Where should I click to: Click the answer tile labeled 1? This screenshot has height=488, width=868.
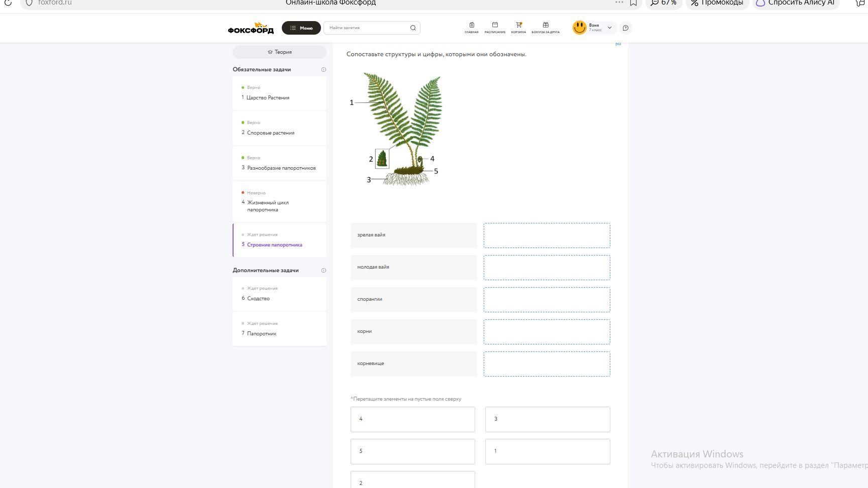548,451
